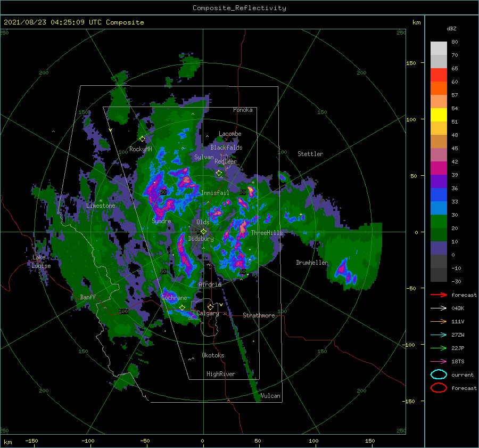Select the Sundre label
This screenshot has height=448, width=479.
161,221
